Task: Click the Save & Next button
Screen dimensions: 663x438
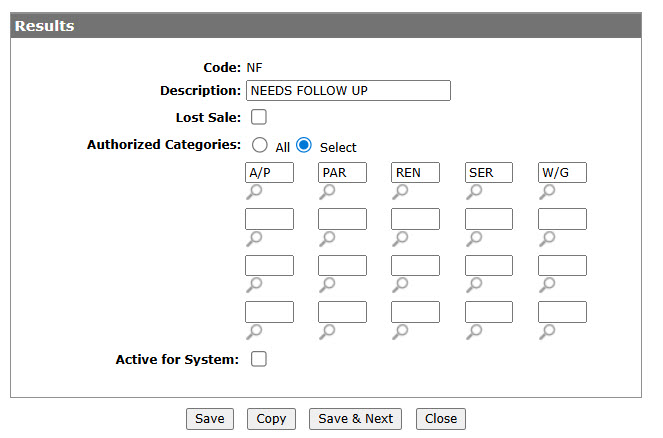Action: (x=356, y=419)
